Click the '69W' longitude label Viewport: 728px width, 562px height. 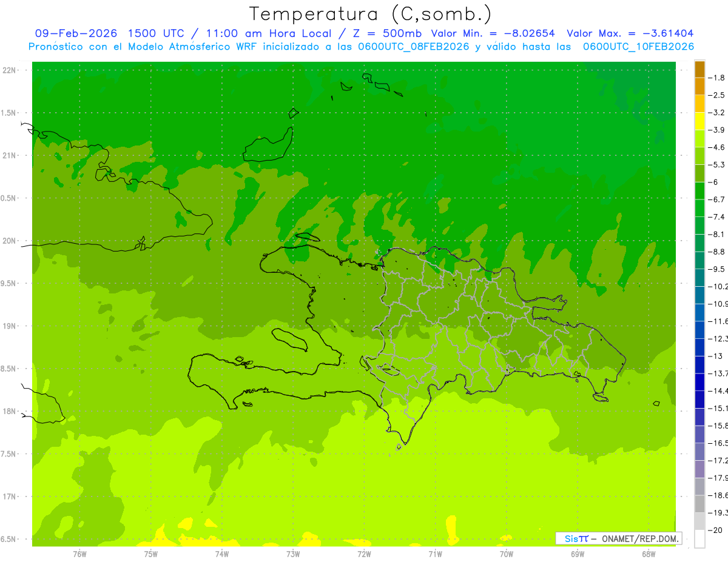click(578, 553)
